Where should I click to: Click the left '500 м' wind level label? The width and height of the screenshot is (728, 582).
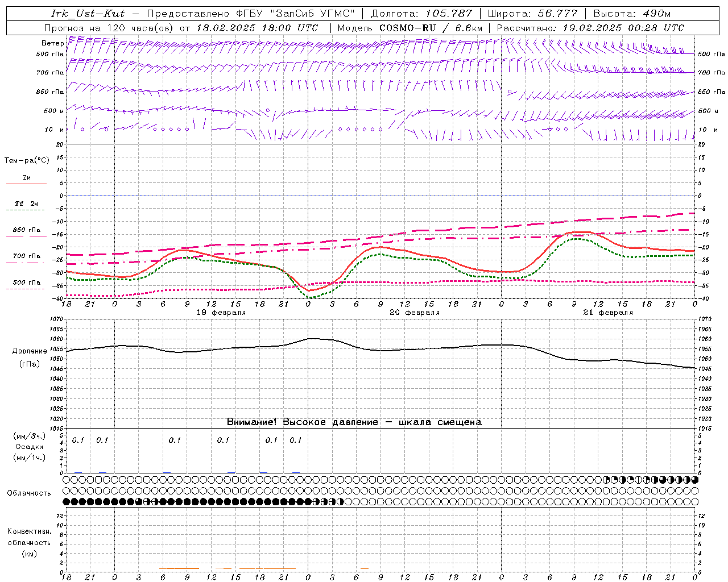[54, 111]
